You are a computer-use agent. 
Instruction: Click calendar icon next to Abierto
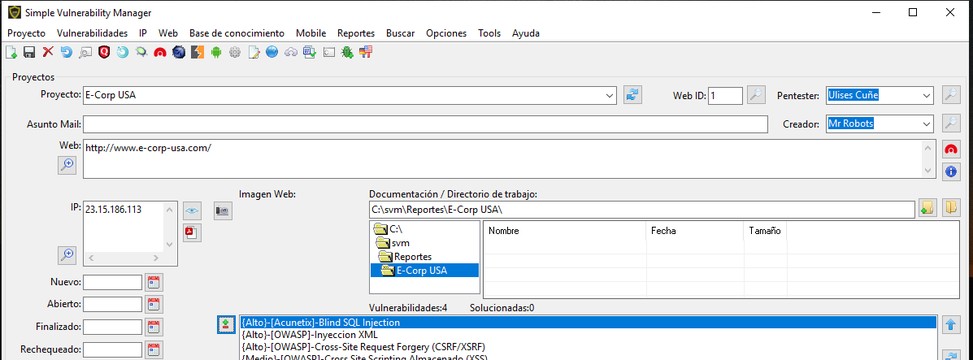coord(155,305)
